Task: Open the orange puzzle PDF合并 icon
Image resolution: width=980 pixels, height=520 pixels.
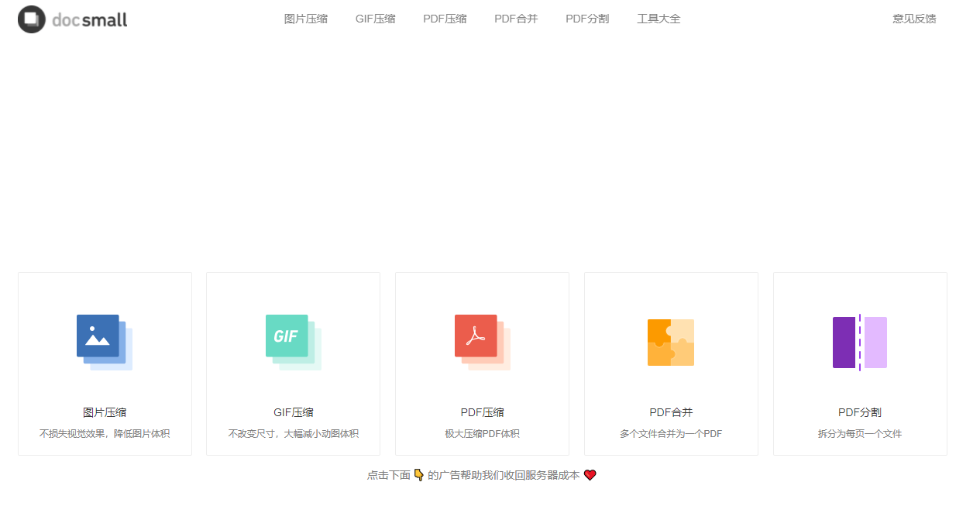Action: tap(671, 343)
